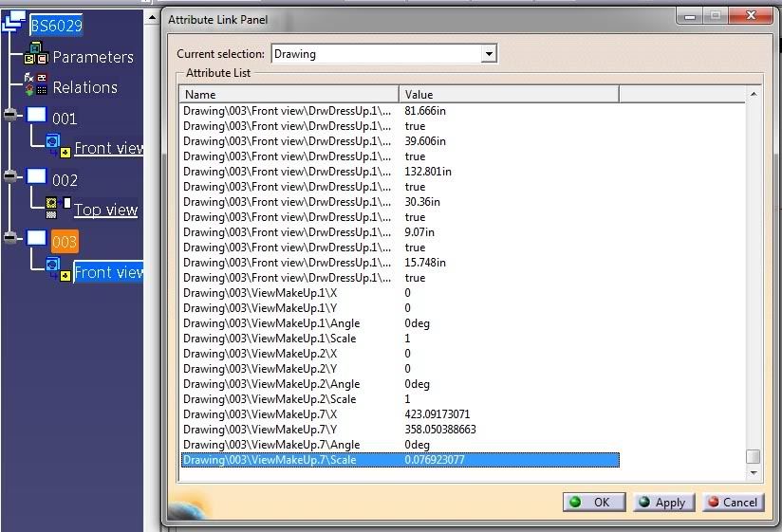Select the Drawing\003\ViewMakeUp.1\Scale row
This screenshot has width=782, height=532.
pyautogui.click(x=400, y=339)
